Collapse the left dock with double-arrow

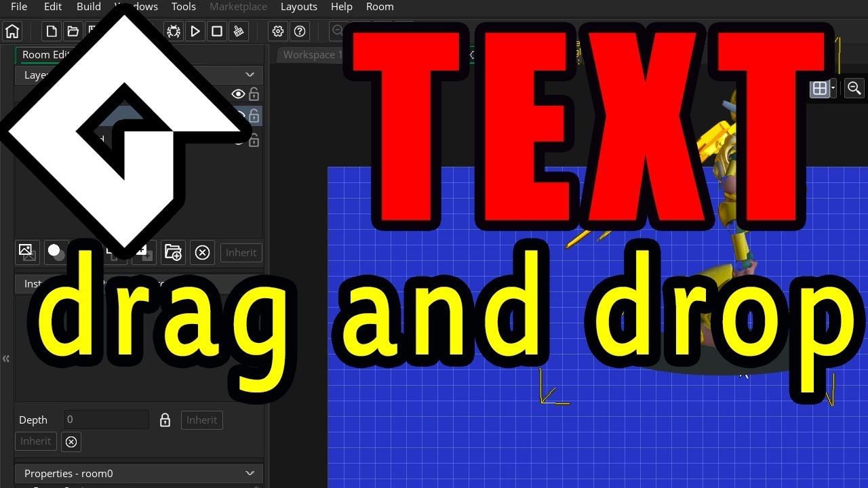tap(6, 359)
